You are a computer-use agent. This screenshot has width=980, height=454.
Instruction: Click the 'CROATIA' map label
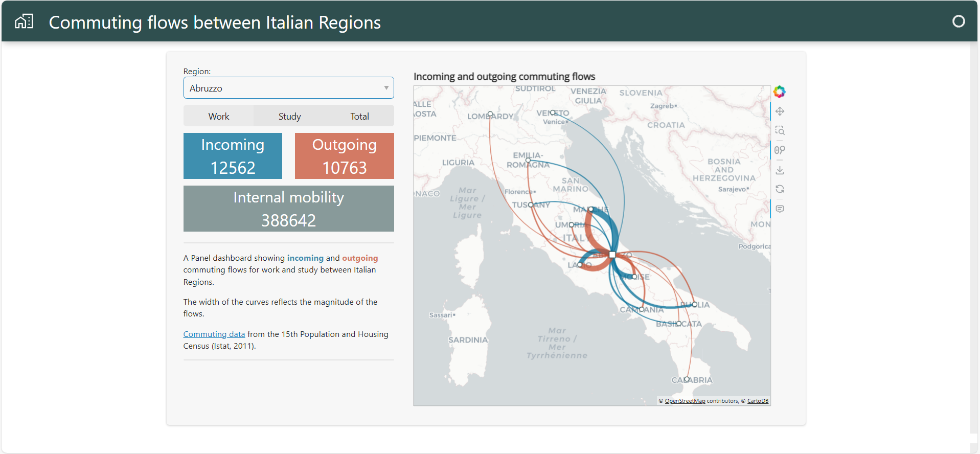tap(666, 125)
